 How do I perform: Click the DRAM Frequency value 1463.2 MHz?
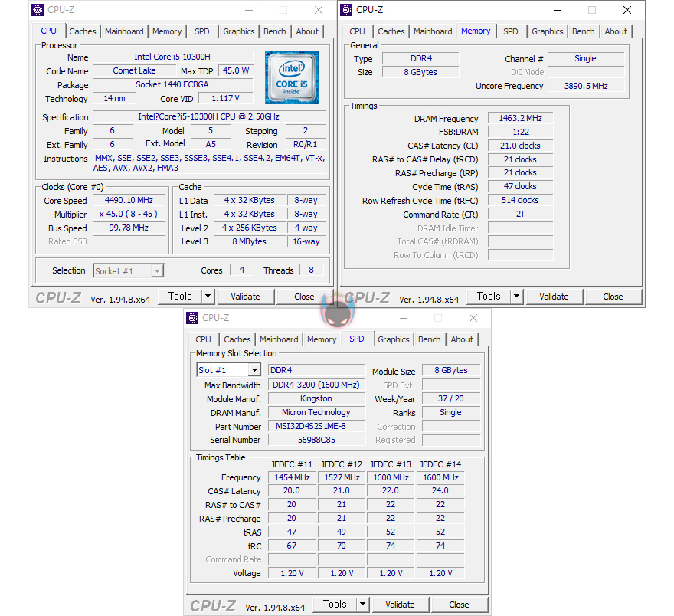[521, 118]
